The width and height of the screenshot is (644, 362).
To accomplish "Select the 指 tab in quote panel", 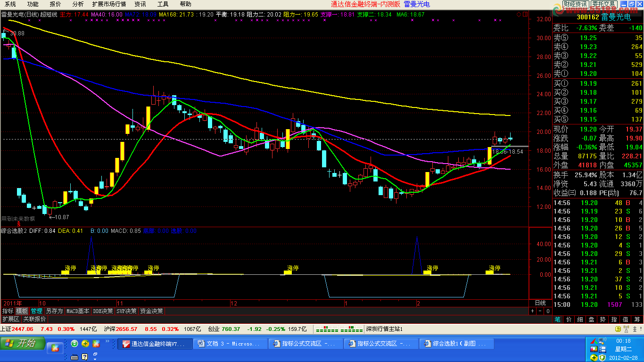I will [x=614, y=319].
